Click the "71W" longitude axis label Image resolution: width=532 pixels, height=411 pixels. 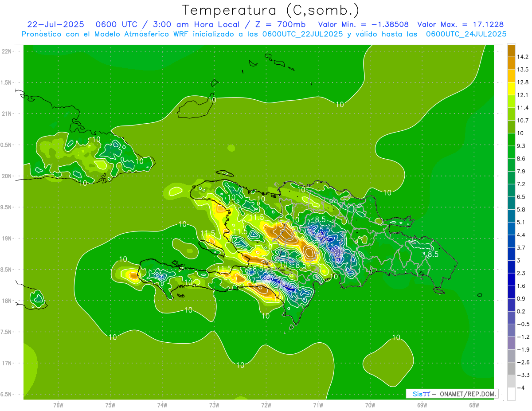click(x=318, y=405)
